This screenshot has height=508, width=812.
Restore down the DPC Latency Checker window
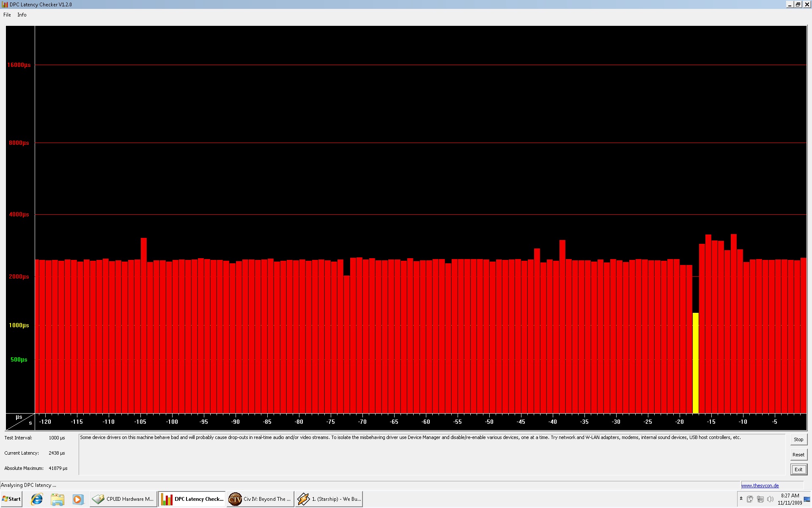point(798,4)
